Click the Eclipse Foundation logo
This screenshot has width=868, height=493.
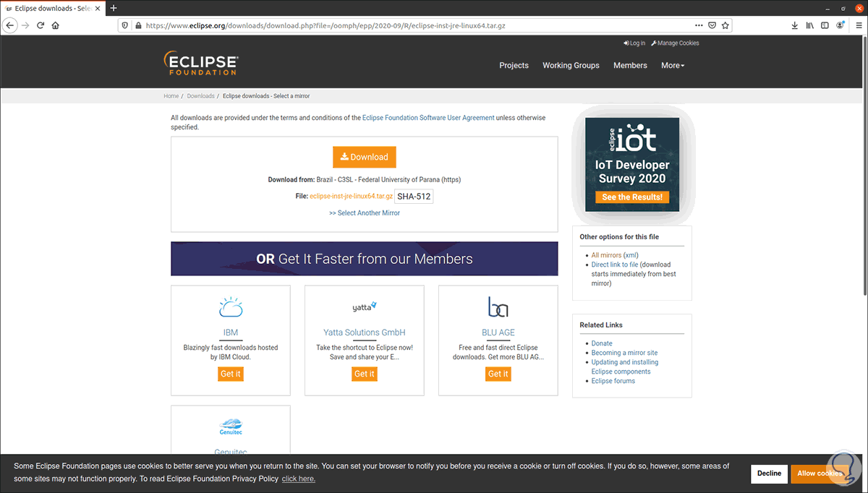click(200, 64)
